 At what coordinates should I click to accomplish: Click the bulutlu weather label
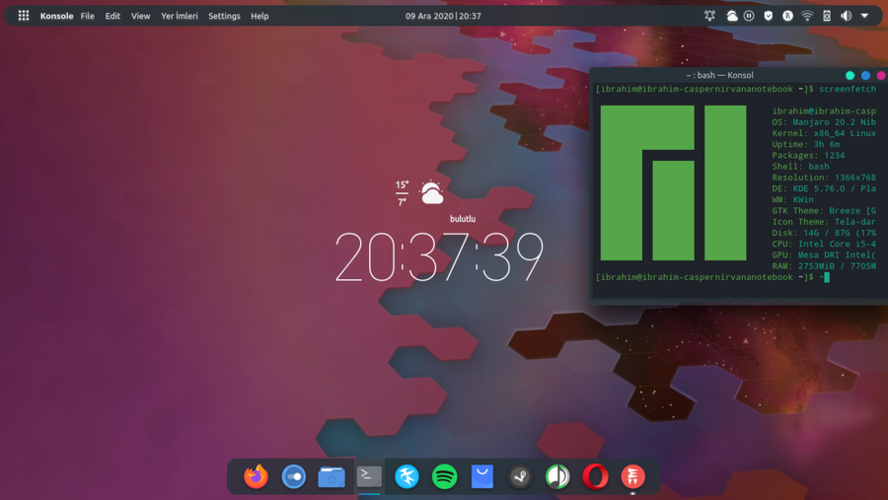(463, 219)
